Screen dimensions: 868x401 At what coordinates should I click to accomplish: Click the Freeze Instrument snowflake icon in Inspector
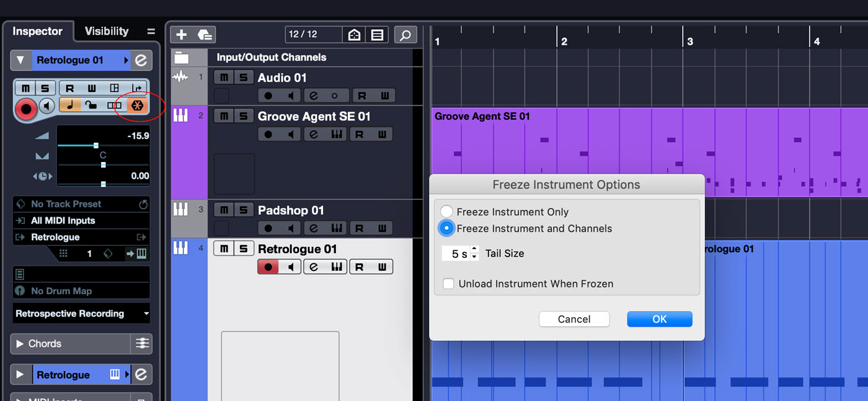click(x=136, y=106)
